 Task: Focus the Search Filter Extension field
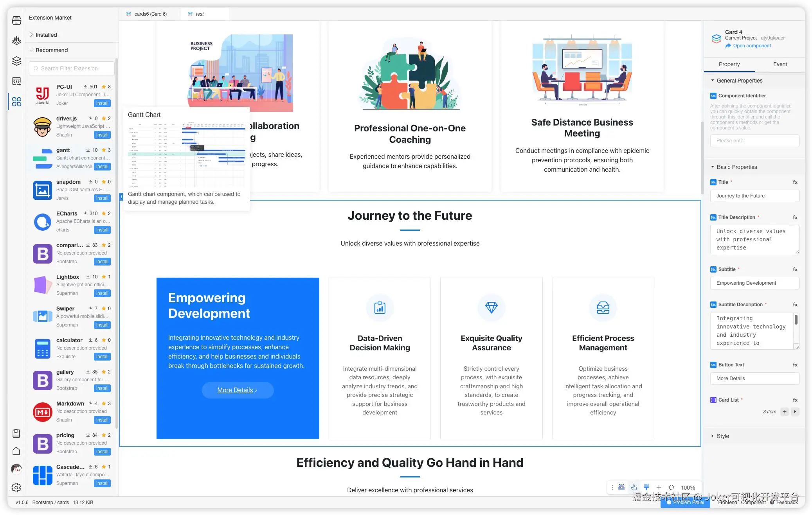(x=72, y=68)
